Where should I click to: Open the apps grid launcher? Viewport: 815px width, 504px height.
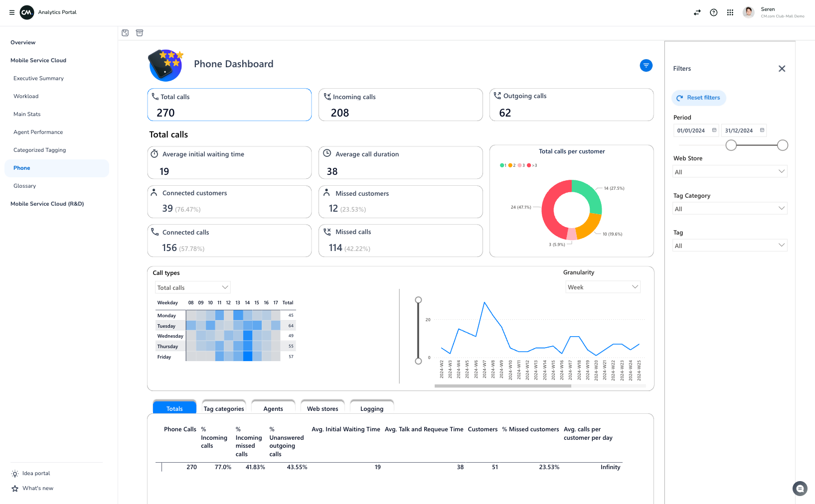click(730, 12)
